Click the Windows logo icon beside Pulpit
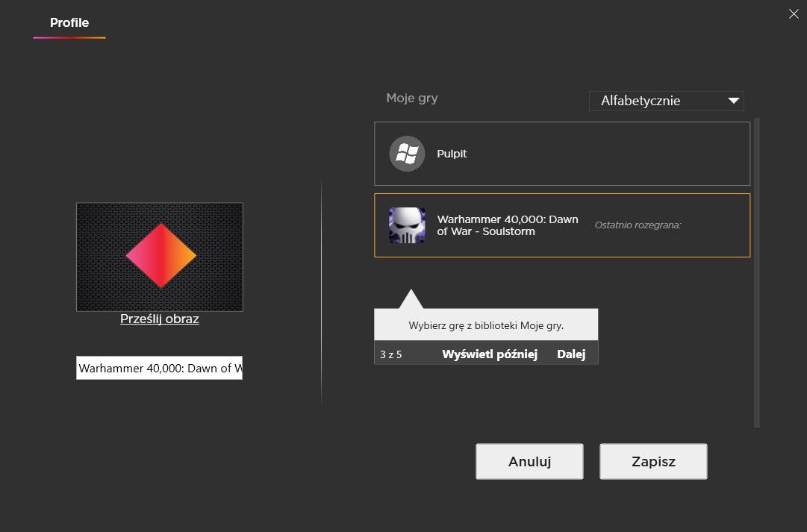The height and width of the screenshot is (532, 807). (407, 153)
